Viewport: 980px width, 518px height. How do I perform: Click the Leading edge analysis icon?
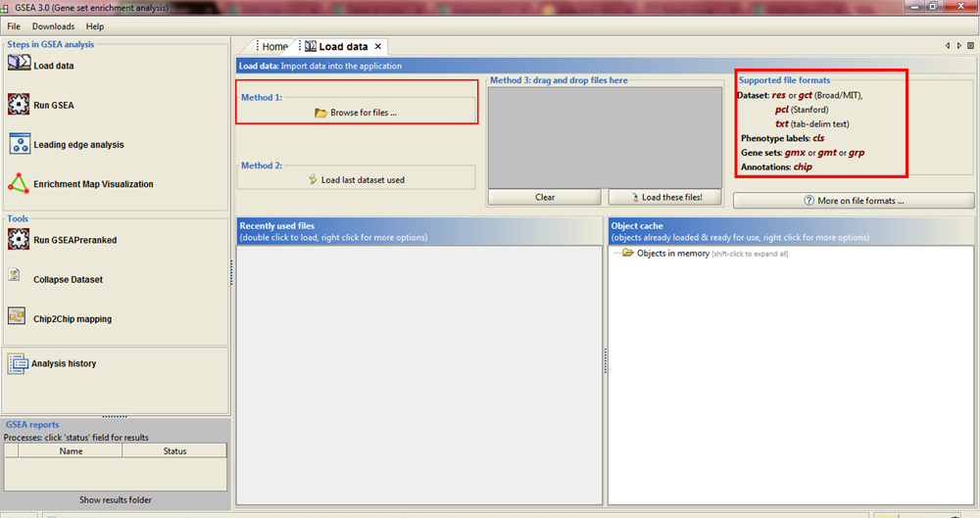tap(20, 144)
